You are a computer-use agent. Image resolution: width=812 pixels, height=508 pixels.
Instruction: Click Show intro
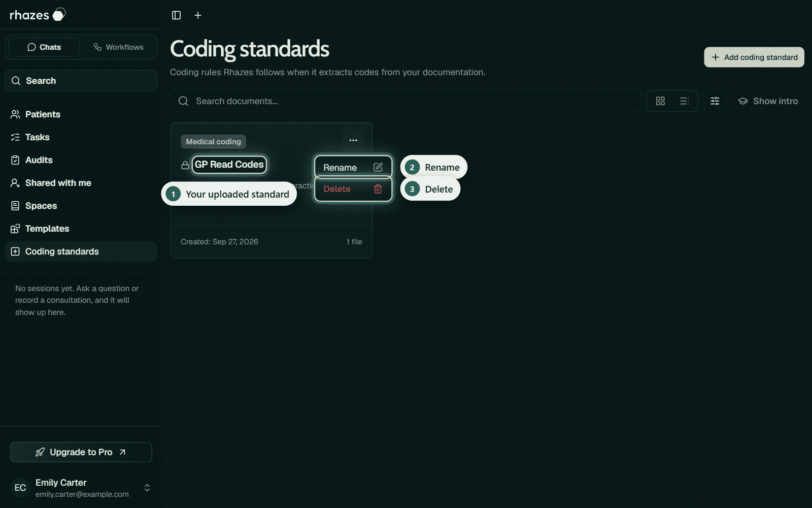tap(768, 101)
